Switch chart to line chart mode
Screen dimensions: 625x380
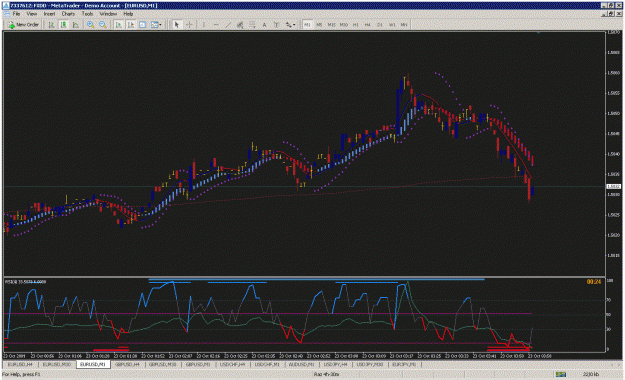click(x=75, y=25)
